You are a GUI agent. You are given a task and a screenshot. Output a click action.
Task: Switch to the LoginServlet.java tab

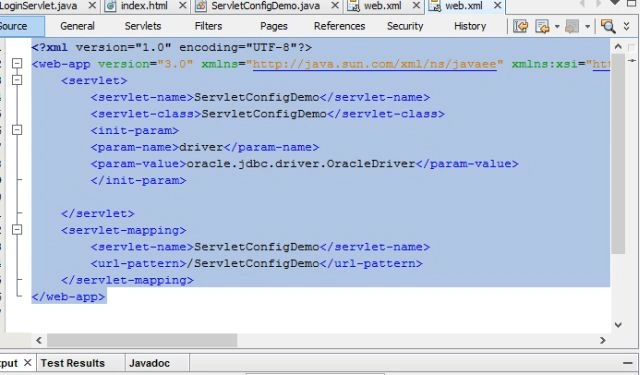point(39,6)
